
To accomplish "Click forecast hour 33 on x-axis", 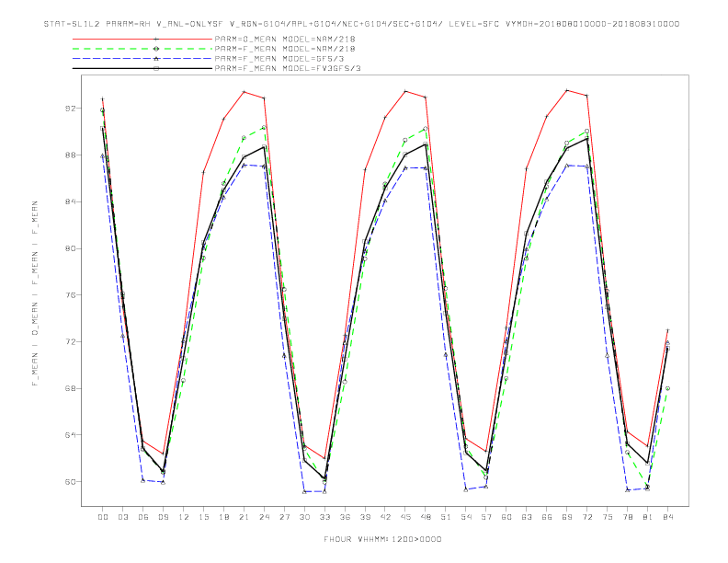I will pos(324,517).
